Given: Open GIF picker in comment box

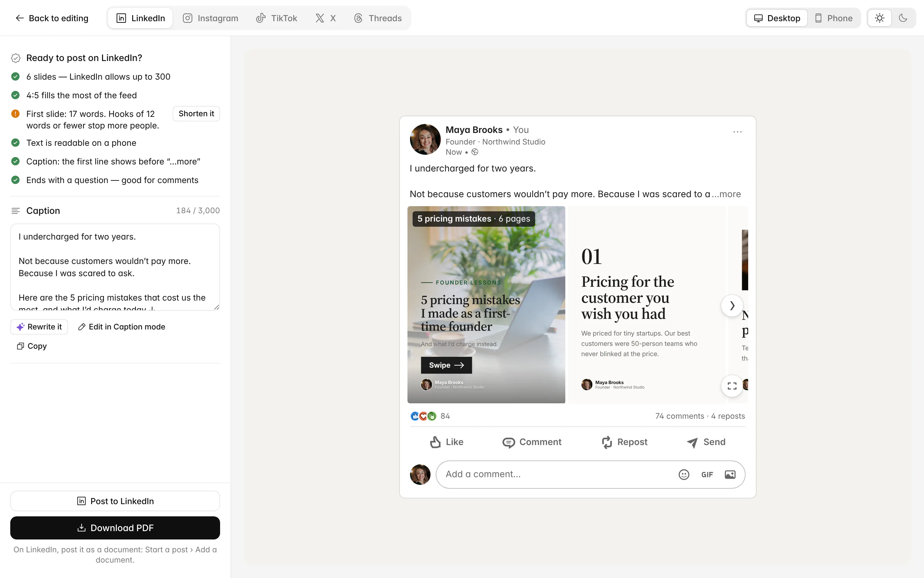Looking at the screenshot, I should [x=707, y=474].
